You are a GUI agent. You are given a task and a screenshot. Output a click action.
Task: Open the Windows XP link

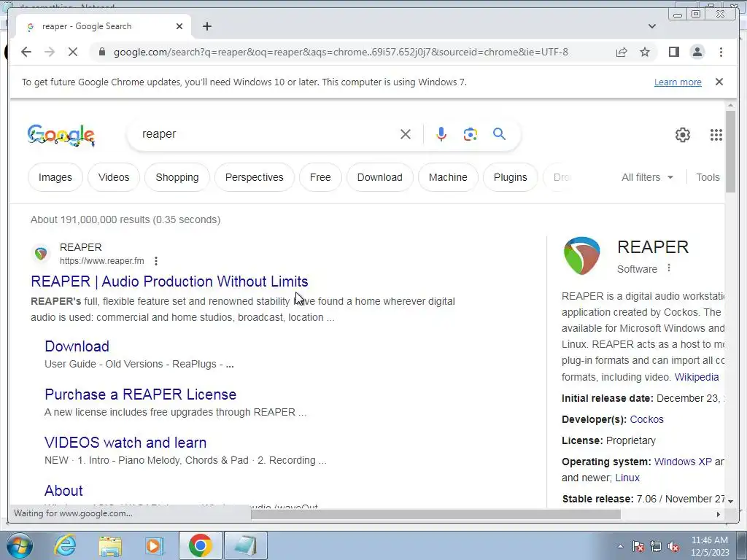[683, 462]
